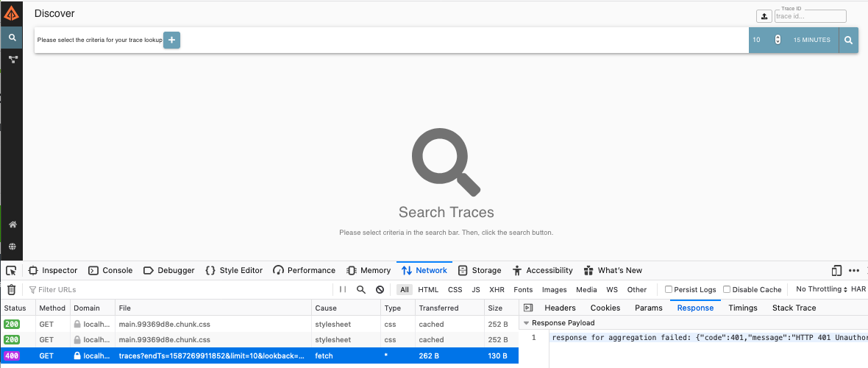This screenshot has height=368, width=868.
Task: Sort by the Status column header
Action: [x=18, y=308]
